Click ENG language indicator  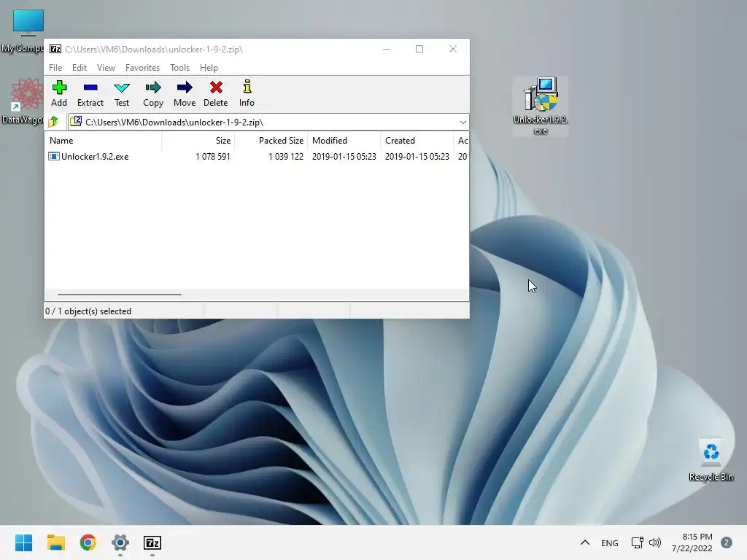pyautogui.click(x=610, y=542)
